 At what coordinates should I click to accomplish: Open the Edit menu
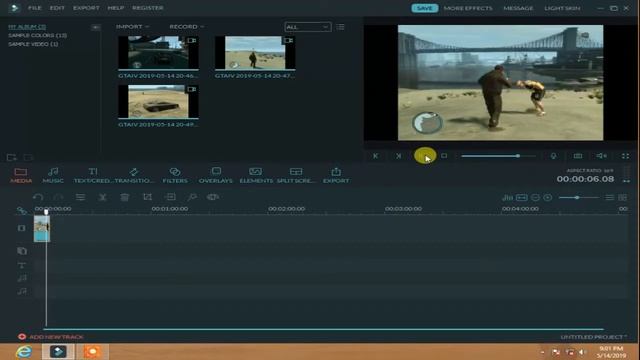click(x=57, y=8)
